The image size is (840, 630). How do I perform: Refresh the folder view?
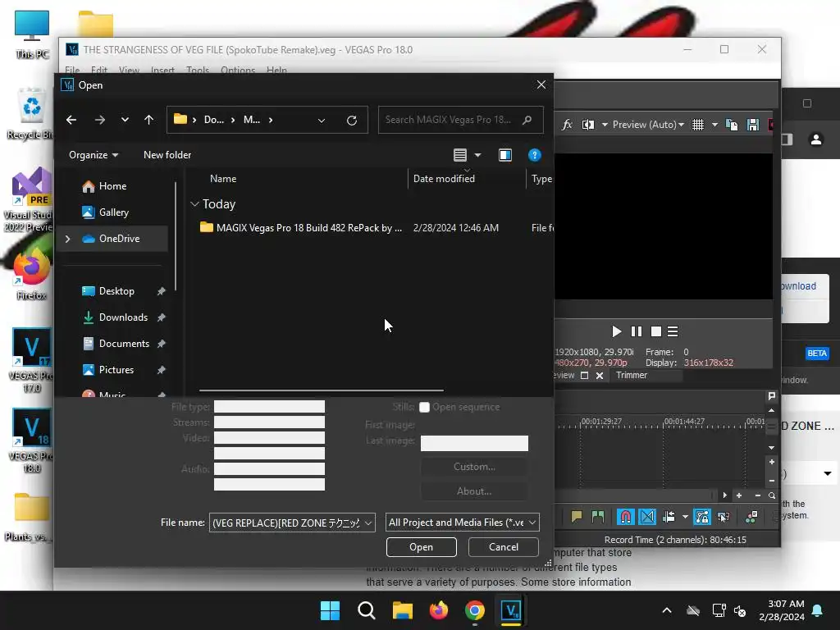click(352, 120)
